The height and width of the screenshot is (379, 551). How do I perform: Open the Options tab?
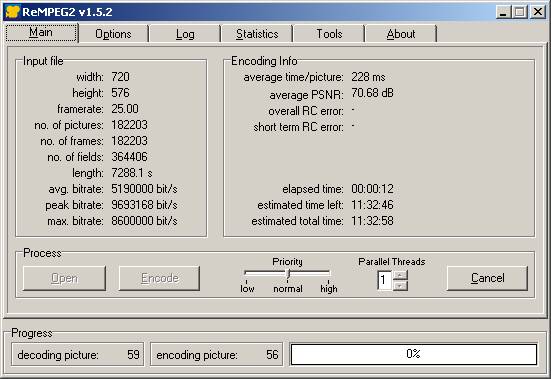click(x=113, y=34)
